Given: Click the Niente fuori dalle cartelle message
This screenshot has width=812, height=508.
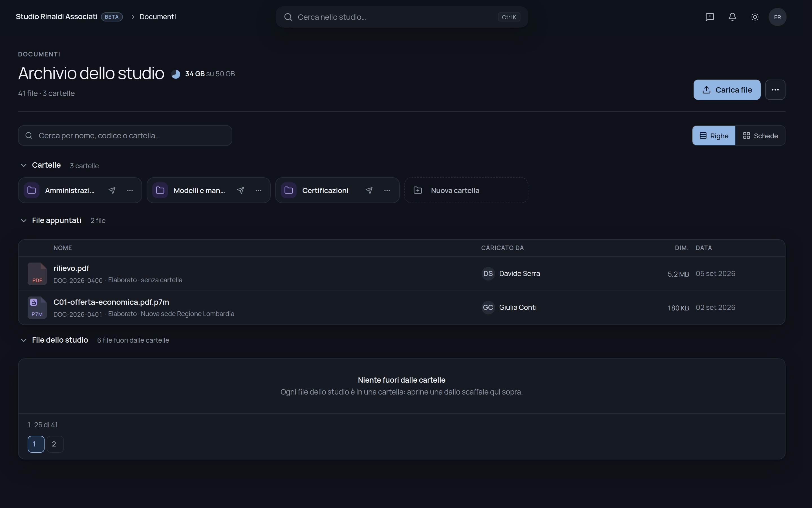Looking at the screenshot, I should [x=402, y=380].
